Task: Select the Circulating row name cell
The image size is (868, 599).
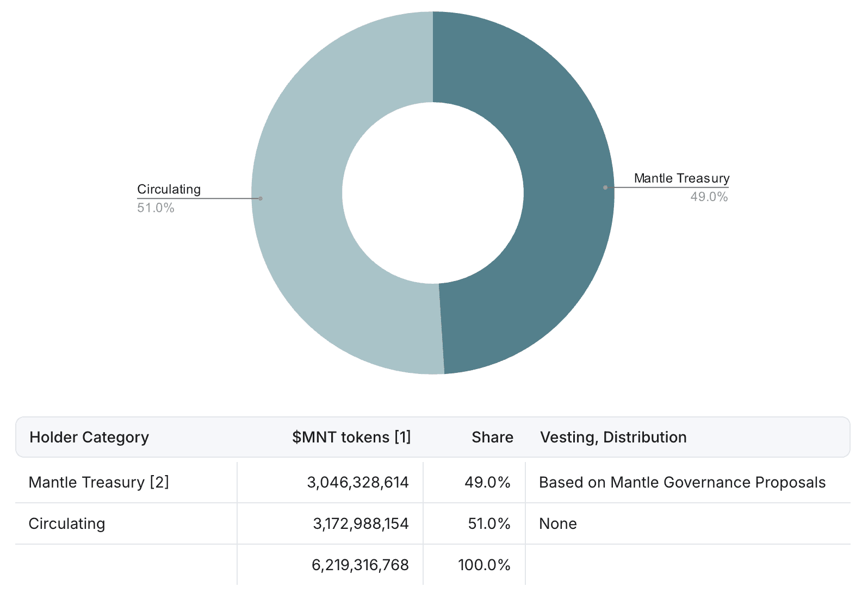Action: coord(66,523)
